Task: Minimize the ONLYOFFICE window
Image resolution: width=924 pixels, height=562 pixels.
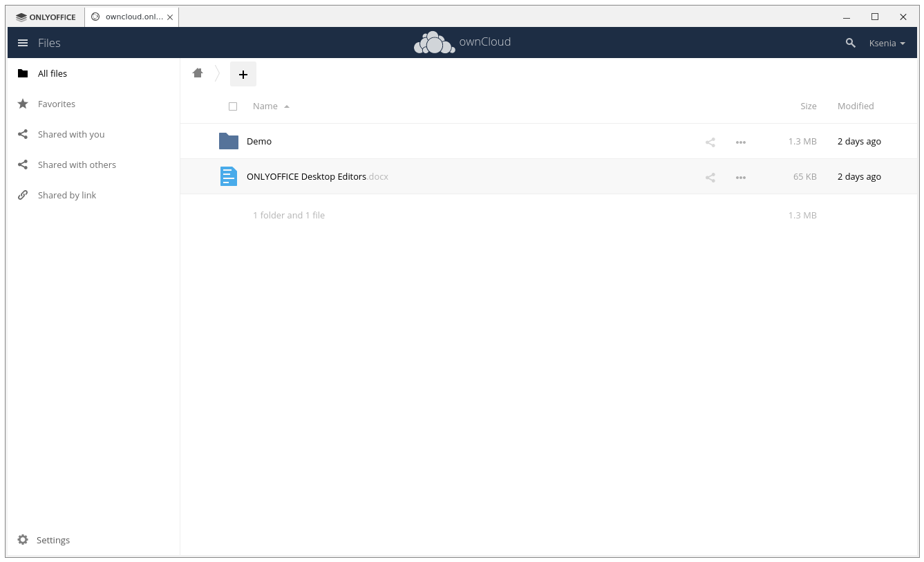Action: 847,17
